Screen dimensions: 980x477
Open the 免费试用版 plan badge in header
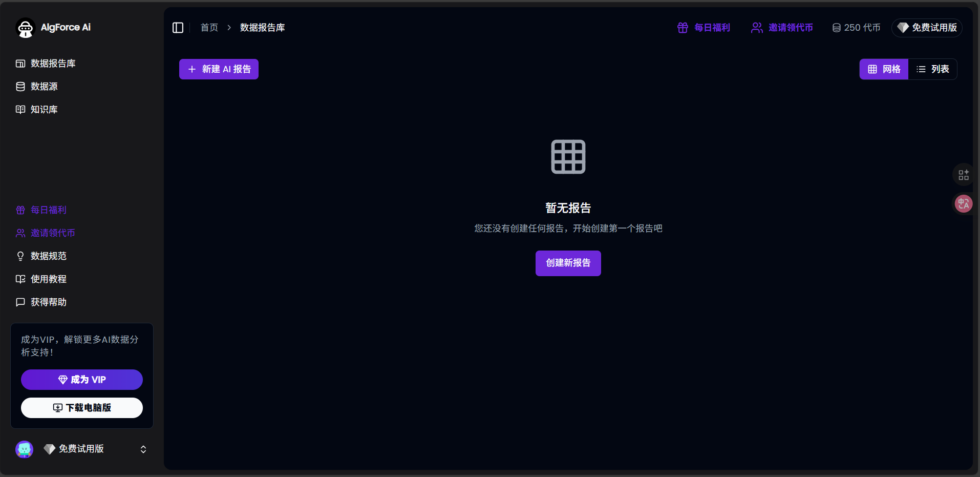pyautogui.click(x=927, y=28)
